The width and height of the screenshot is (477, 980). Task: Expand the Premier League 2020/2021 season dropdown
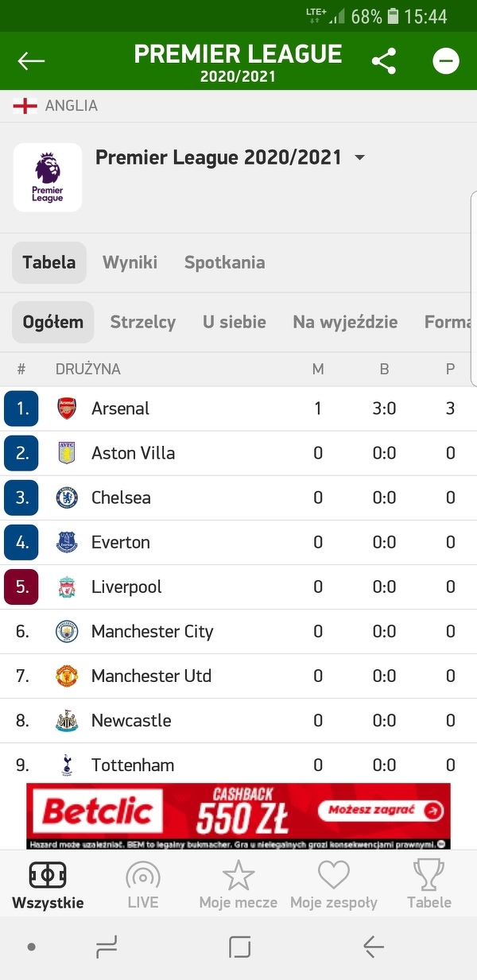pos(359,157)
